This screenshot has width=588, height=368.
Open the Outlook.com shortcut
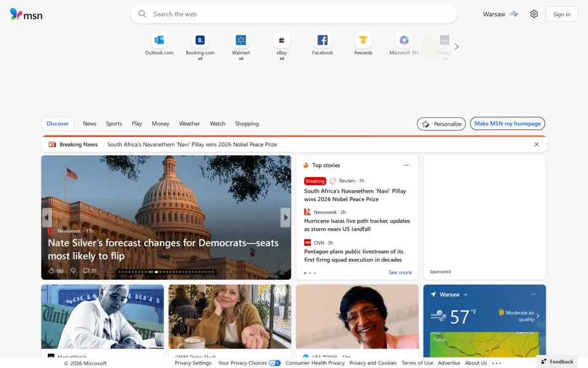coord(159,44)
